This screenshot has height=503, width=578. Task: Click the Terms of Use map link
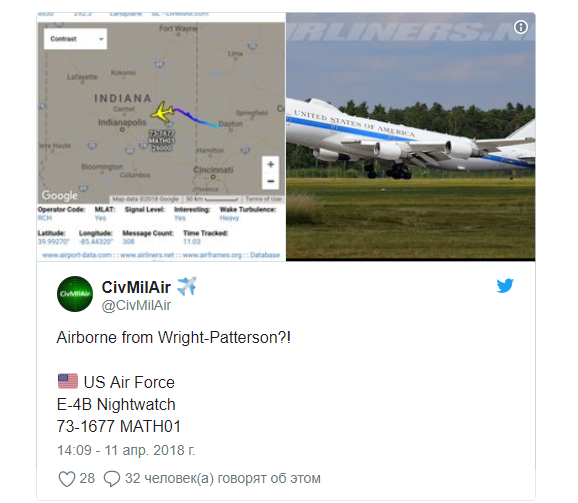pos(264,199)
